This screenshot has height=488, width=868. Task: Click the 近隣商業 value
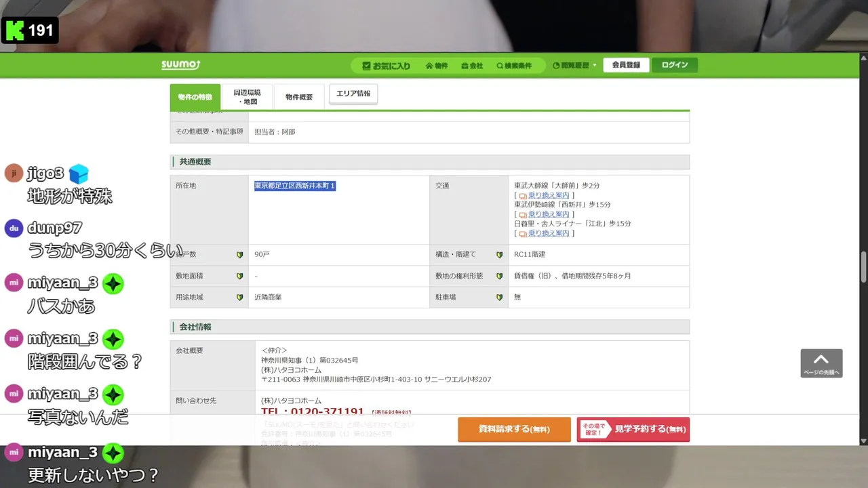pyautogui.click(x=268, y=298)
